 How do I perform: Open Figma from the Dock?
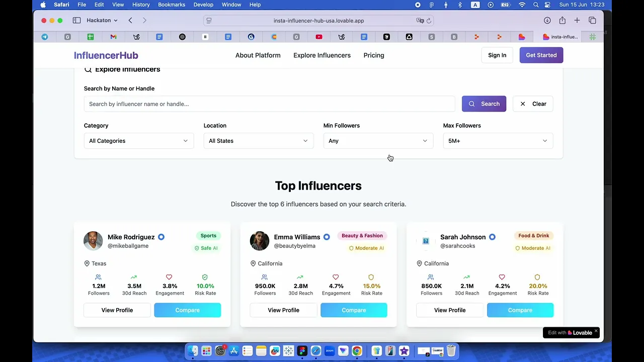302,351
